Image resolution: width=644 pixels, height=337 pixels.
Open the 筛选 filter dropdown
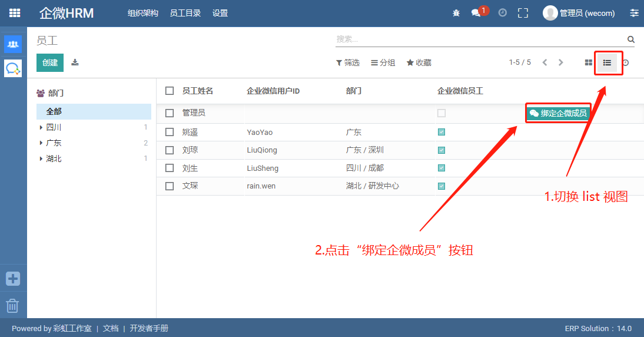click(x=347, y=62)
